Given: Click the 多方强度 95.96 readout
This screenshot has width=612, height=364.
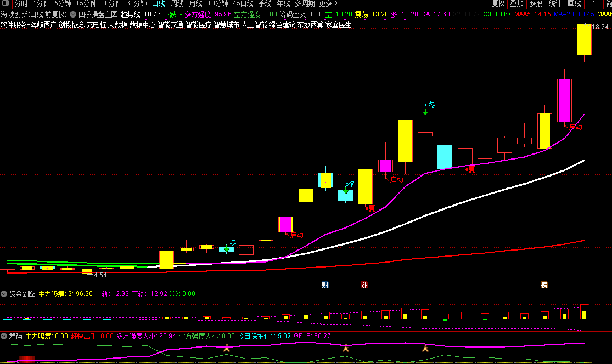Looking at the screenshot, I should (x=207, y=14).
